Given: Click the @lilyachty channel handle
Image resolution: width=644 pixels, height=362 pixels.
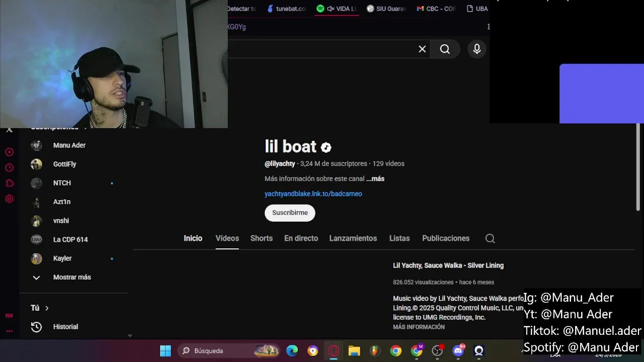Looking at the screenshot, I should coord(280,164).
